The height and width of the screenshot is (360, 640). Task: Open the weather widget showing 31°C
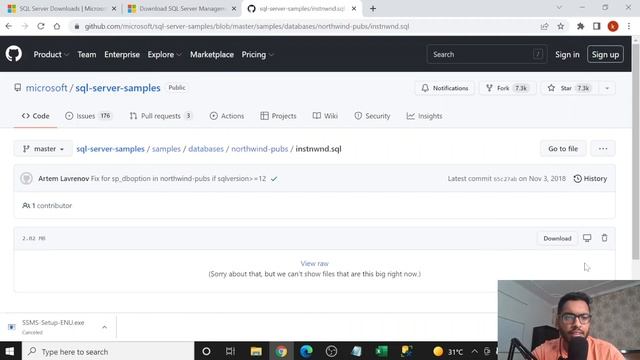tap(448, 351)
